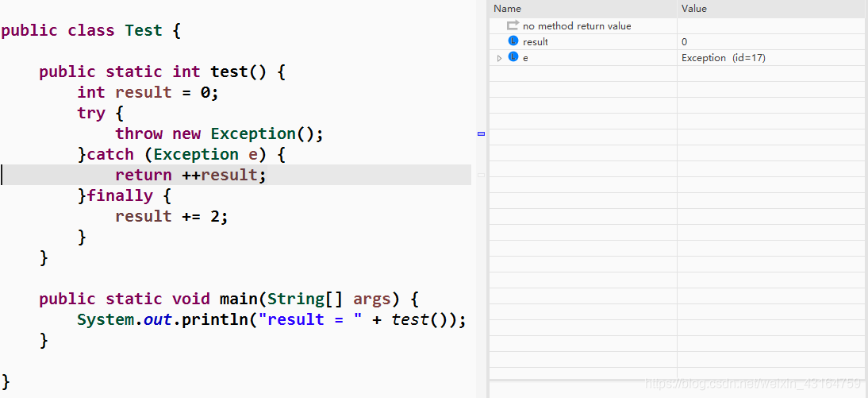Viewport: 868px width, 398px height.
Task: Select the local variable icon beside result
Action: 513,41
